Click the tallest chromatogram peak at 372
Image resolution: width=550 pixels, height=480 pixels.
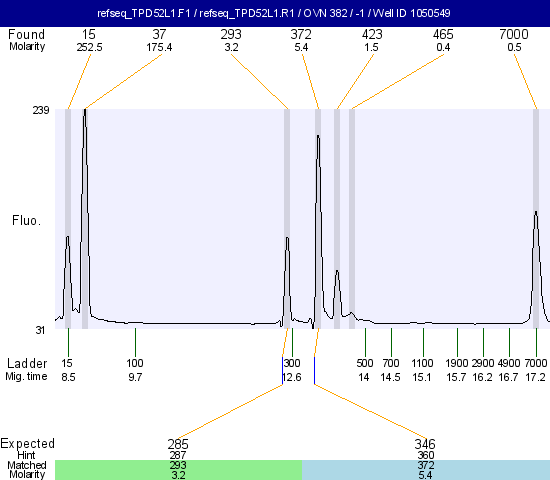click(x=318, y=137)
